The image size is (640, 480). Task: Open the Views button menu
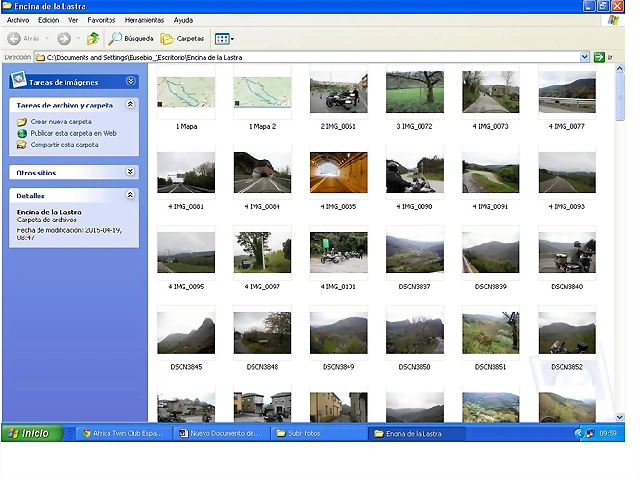(224, 39)
